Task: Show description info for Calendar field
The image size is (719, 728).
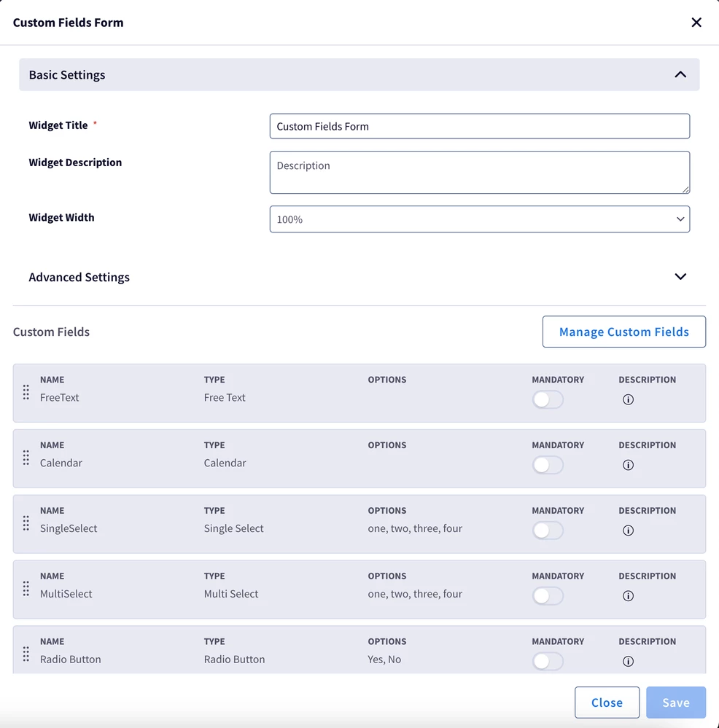Action: coord(628,465)
